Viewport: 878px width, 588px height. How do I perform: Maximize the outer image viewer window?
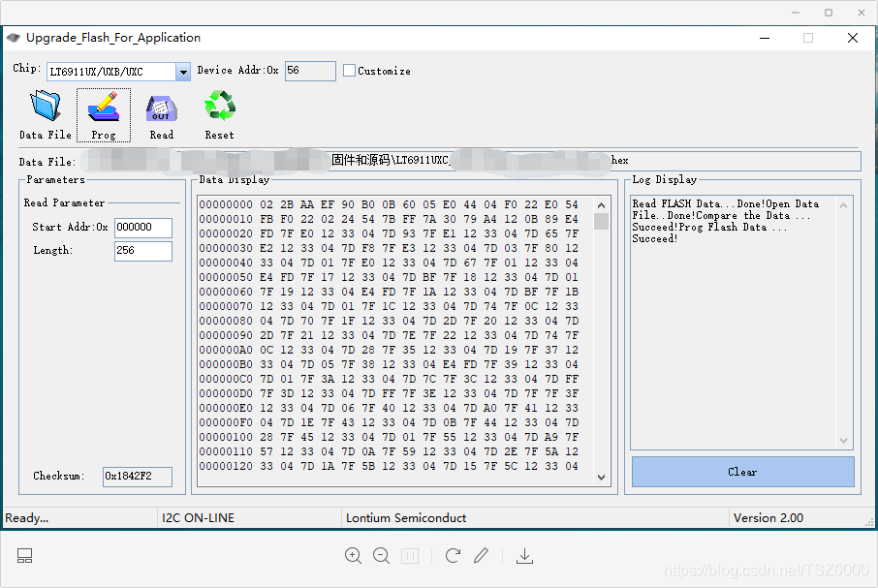point(829,13)
